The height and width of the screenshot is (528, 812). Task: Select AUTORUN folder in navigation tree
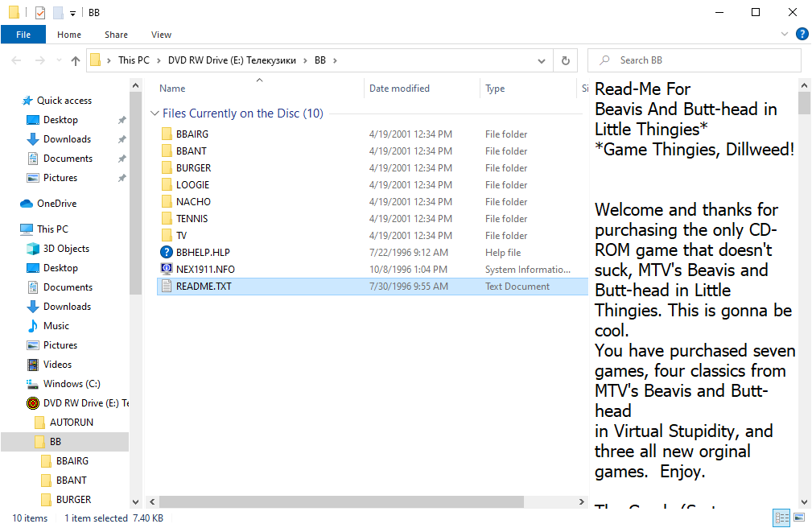tap(72, 423)
